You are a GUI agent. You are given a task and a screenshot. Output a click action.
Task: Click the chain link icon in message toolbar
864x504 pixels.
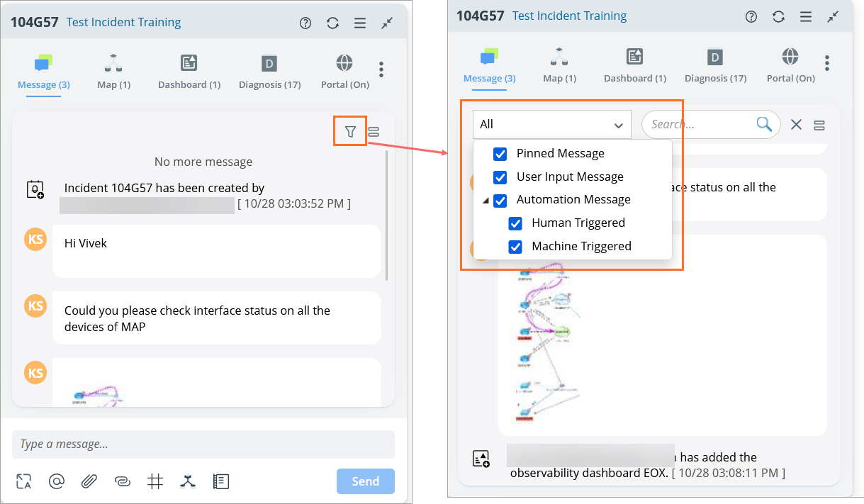tap(122, 481)
